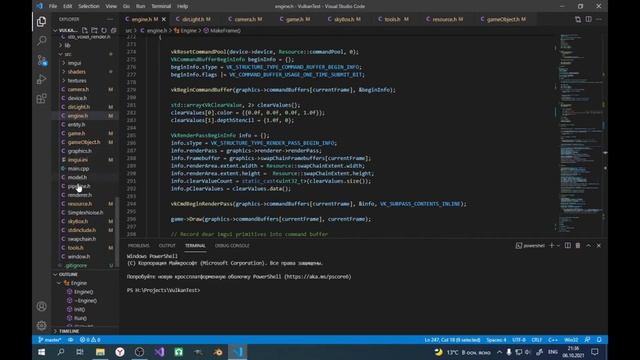This screenshot has width=640, height=360.
Task: Click the New Folder icon in Explorer
Action: 94,30
